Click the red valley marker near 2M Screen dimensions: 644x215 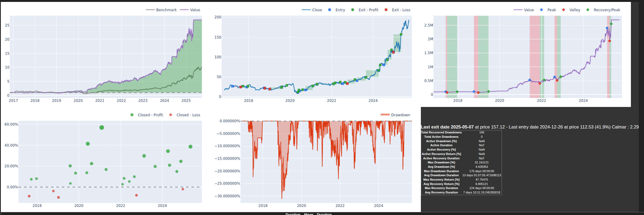coord(610,41)
